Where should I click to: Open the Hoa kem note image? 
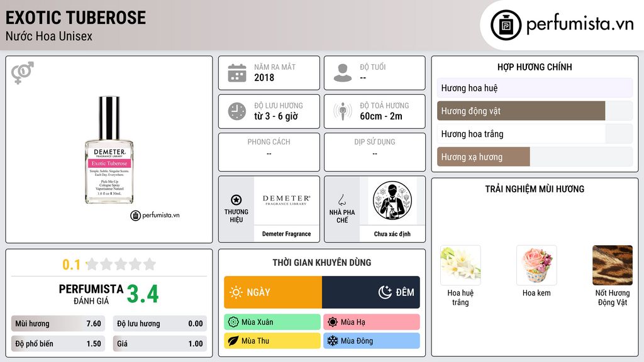tap(536, 265)
